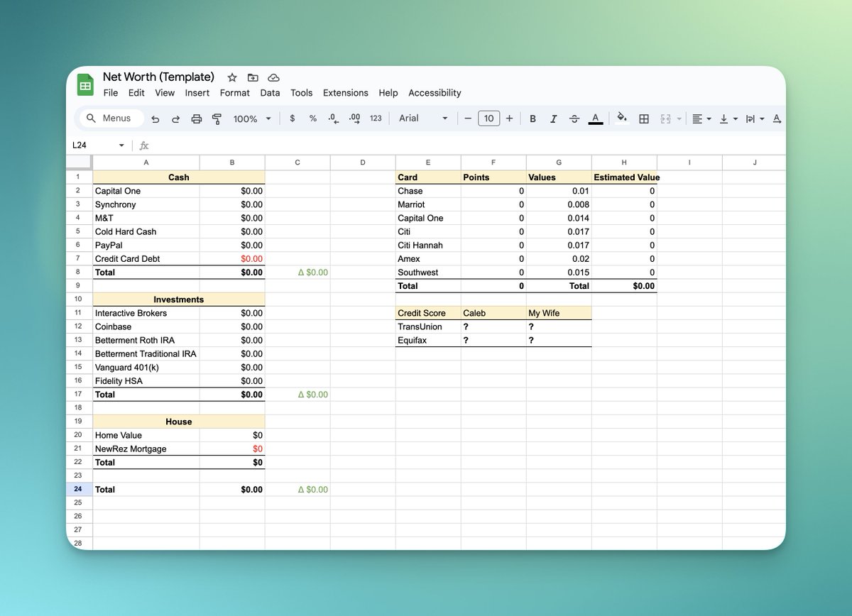Open text rotation tool

point(777,119)
